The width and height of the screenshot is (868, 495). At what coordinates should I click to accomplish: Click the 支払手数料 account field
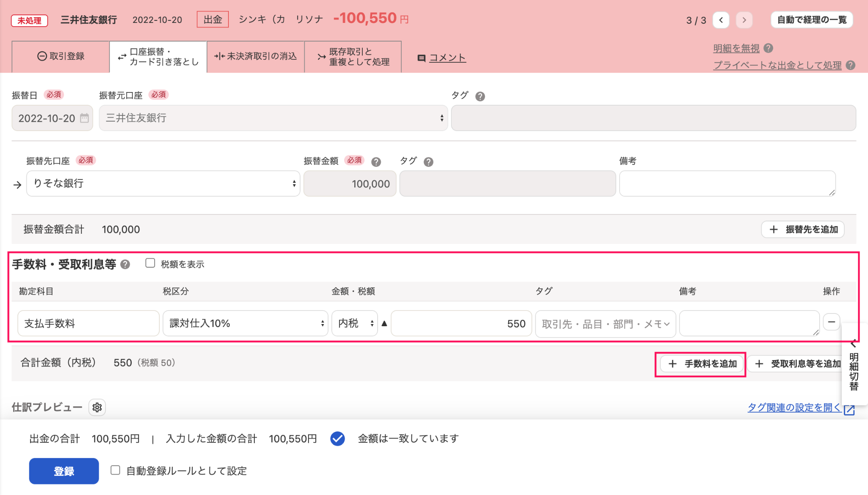[89, 324]
